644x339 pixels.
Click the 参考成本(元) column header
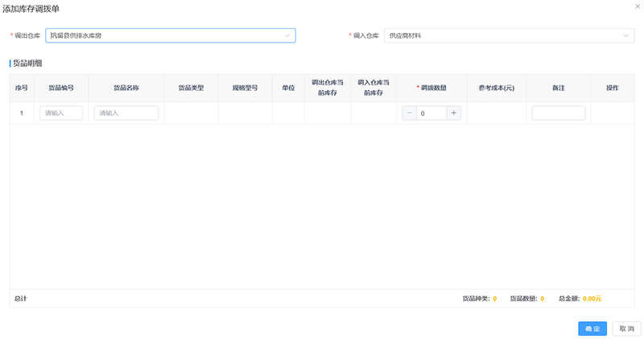[496, 88]
